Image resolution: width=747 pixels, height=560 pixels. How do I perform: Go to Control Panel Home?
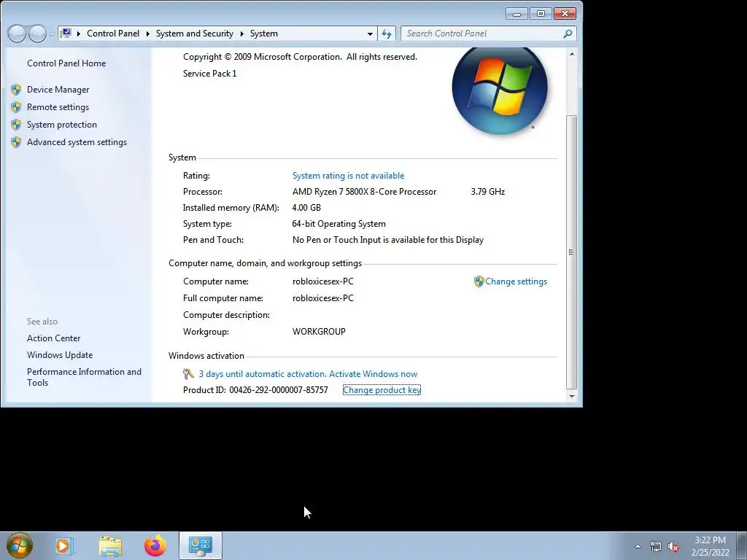pos(66,63)
